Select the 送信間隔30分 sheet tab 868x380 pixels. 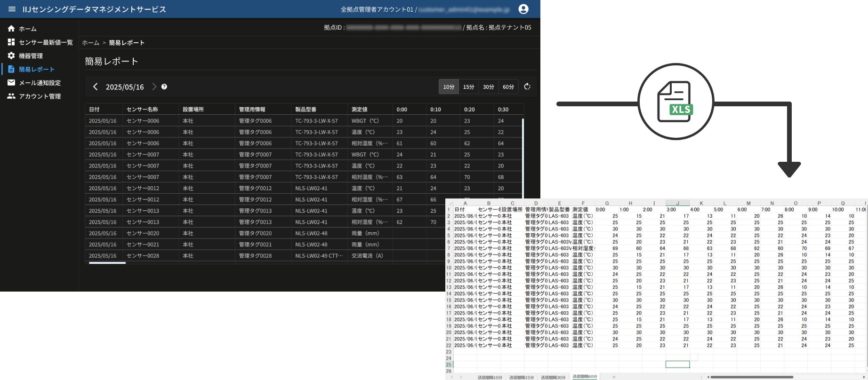pyautogui.click(x=553, y=377)
